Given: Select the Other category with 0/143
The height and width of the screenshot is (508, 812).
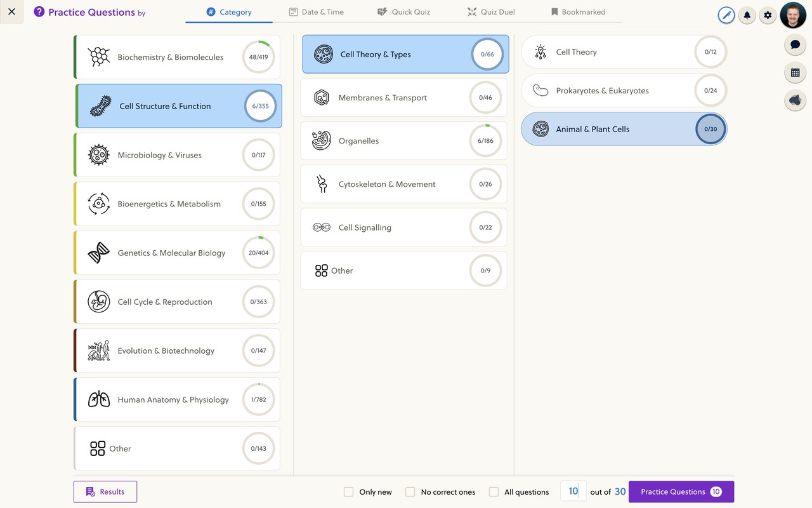Looking at the screenshot, I should click(x=177, y=448).
